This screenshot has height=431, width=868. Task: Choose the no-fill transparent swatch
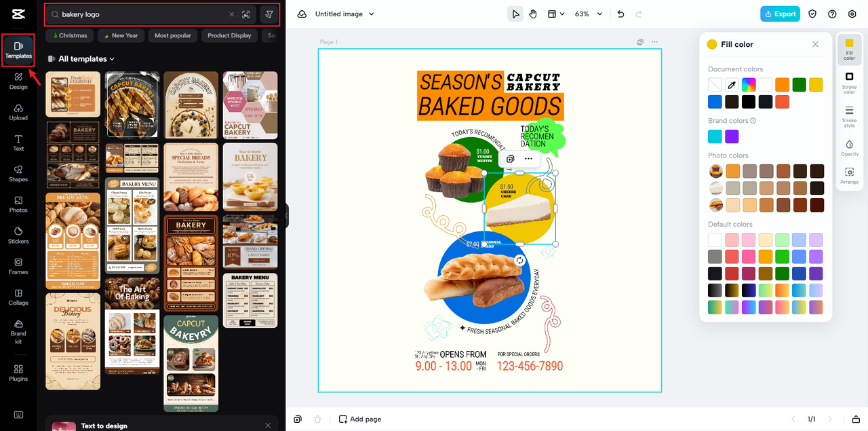[x=715, y=85]
